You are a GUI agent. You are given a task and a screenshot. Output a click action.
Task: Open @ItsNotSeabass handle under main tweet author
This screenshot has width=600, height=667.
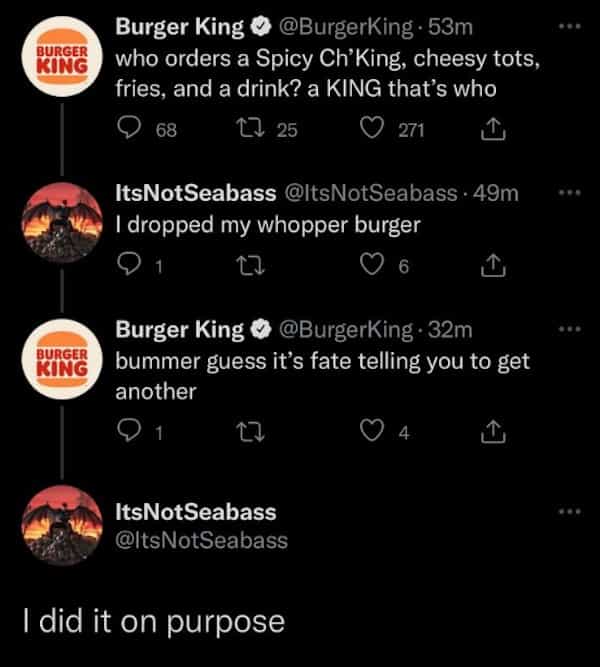point(201,540)
